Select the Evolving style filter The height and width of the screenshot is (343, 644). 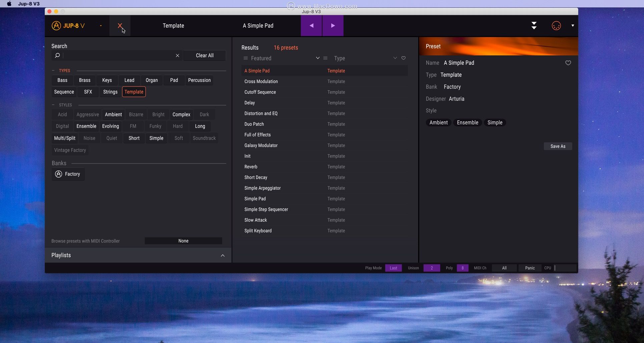coord(110,126)
